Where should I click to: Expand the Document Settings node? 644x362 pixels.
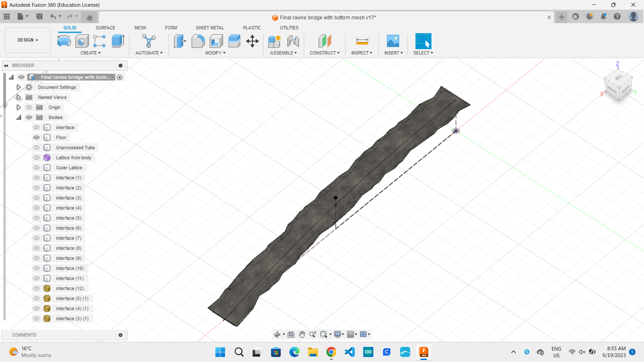pyautogui.click(x=19, y=87)
